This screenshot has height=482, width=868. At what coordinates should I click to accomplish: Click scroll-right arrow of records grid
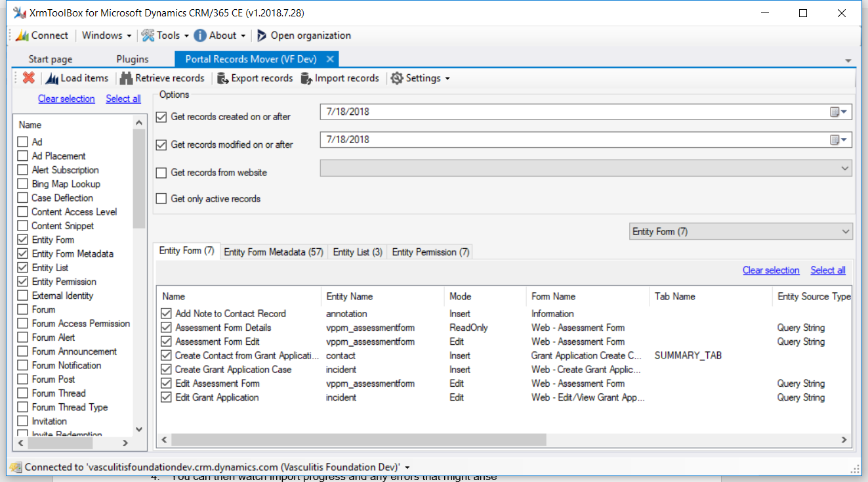point(846,439)
